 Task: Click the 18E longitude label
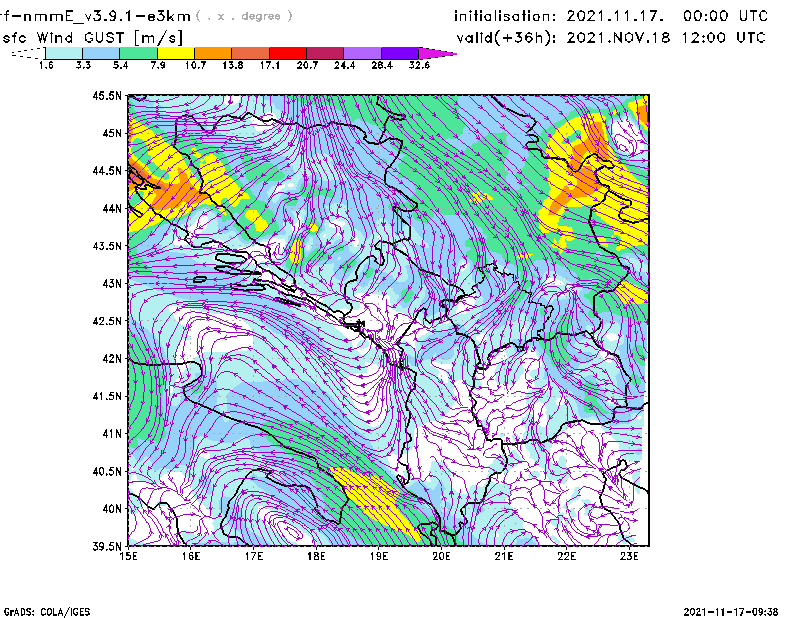(316, 556)
